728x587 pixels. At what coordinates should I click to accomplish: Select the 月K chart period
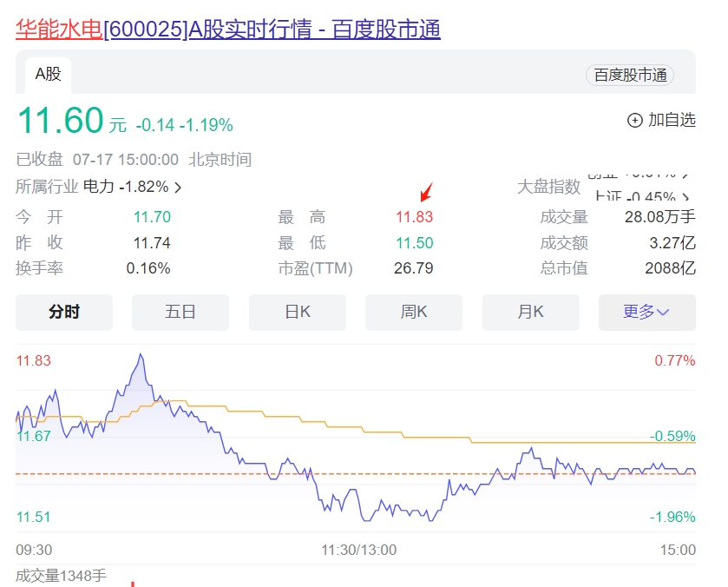(x=530, y=312)
